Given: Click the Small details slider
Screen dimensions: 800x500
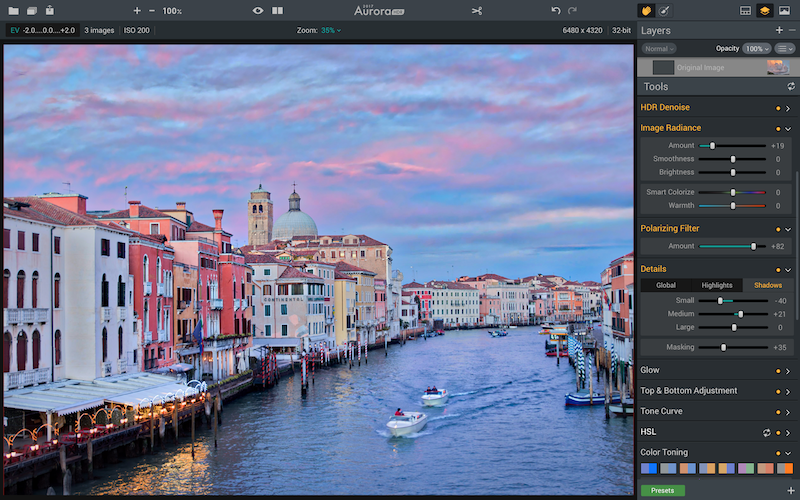Looking at the screenshot, I should [733, 301].
